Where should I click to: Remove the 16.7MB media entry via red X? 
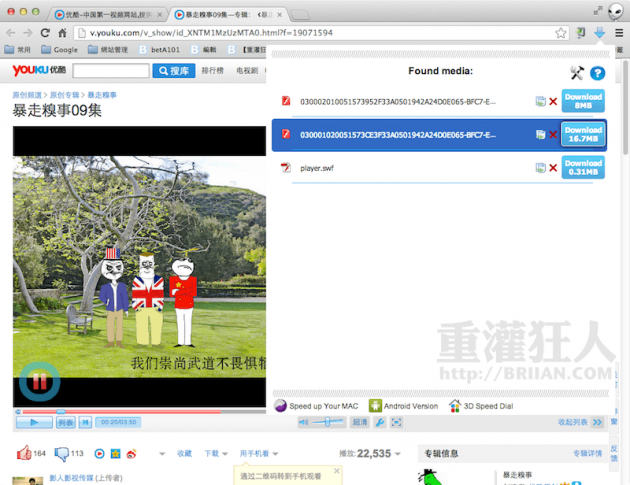[x=553, y=135]
